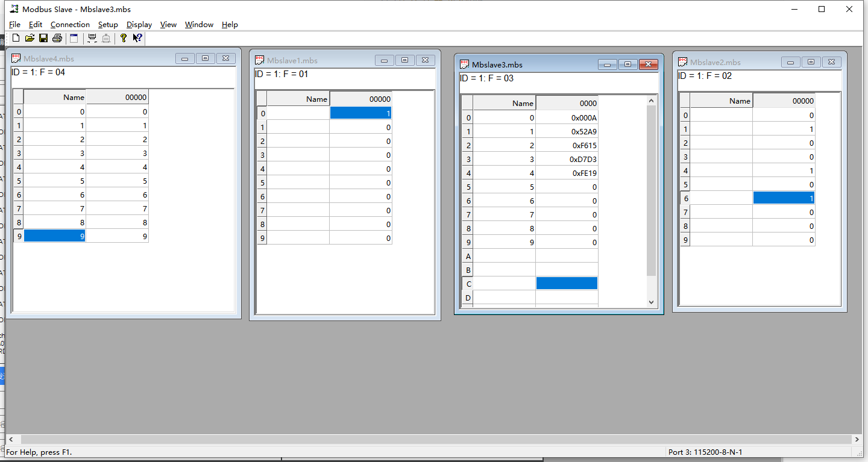This screenshot has width=868, height=462.
Task: Click Name column header in Mbslave2
Action: (x=721, y=101)
